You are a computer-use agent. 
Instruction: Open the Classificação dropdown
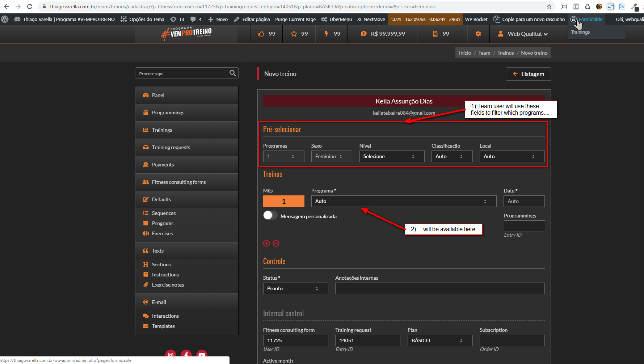451,156
